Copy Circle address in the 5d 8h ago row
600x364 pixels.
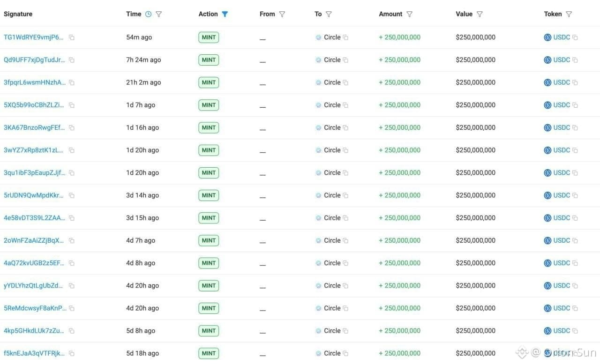coord(345,331)
